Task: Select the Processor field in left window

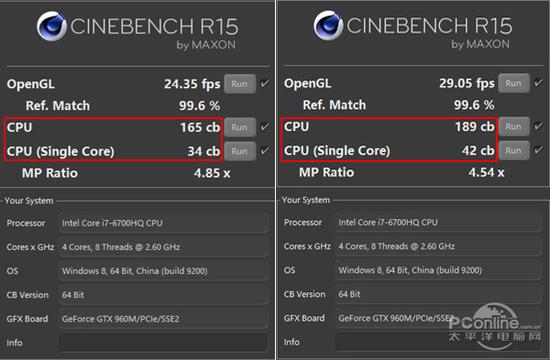Action: 163,223
